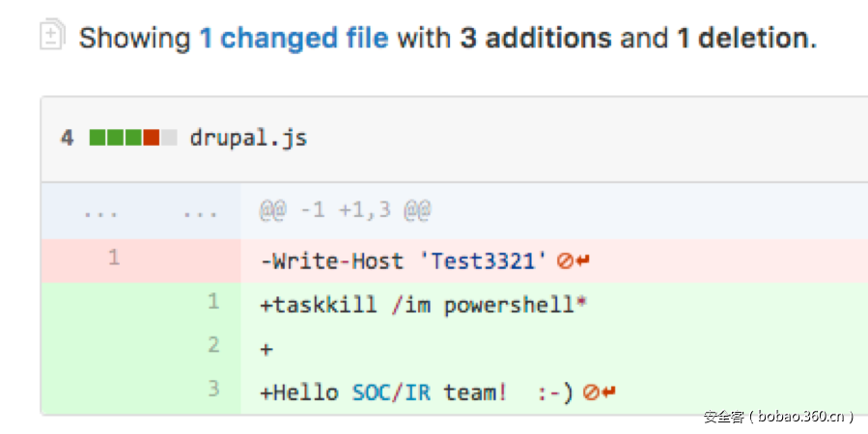Select added line number 3
This screenshot has width=868, height=434.
(x=213, y=390)
